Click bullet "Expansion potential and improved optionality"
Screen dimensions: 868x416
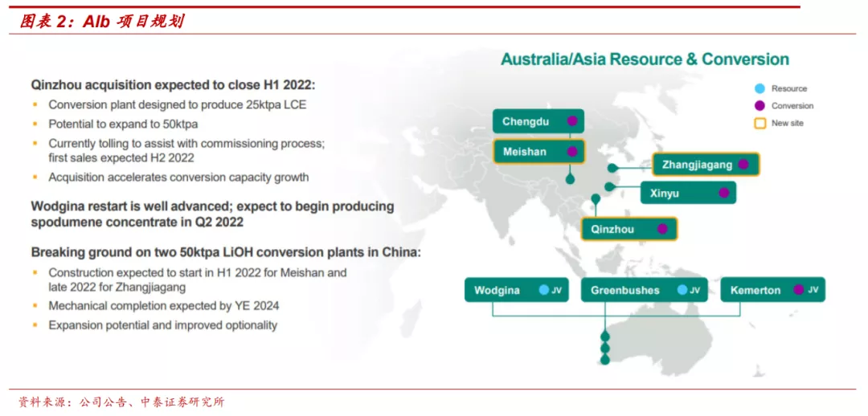[x=162, y=325]
